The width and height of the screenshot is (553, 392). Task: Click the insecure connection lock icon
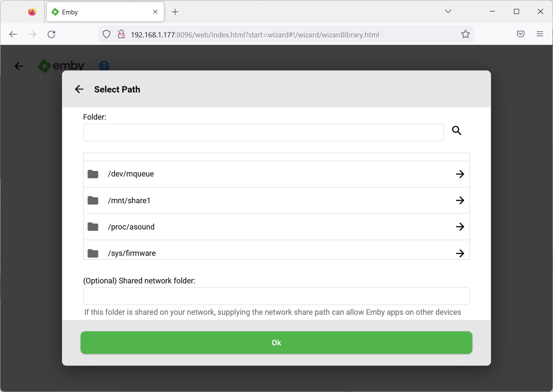coord(121,34)
